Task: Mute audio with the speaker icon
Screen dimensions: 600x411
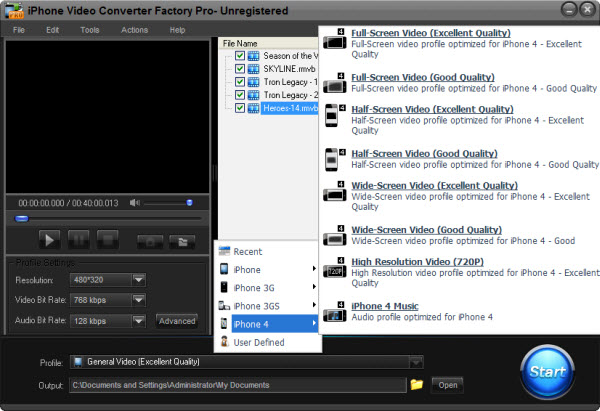Action: [135, 203]
